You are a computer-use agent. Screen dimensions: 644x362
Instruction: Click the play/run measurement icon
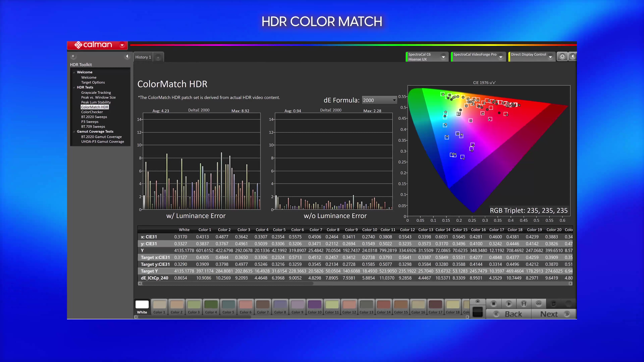click(x=508, y=303)
